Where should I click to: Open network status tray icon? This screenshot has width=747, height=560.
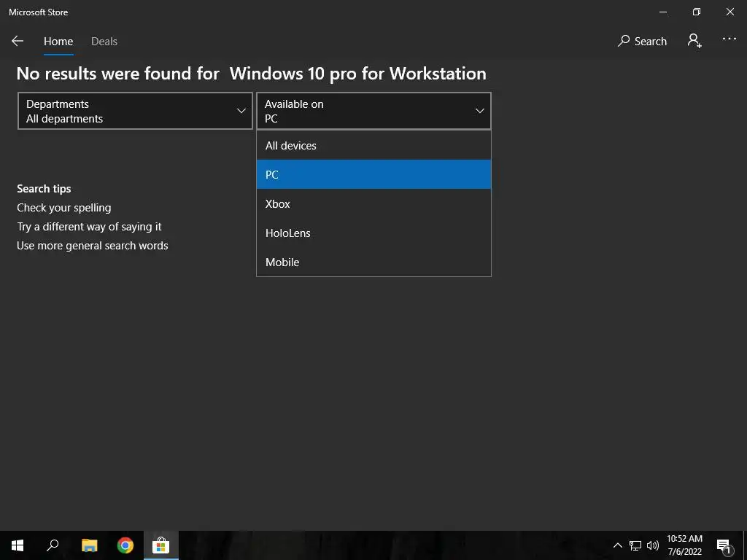(x=635, y=545)
